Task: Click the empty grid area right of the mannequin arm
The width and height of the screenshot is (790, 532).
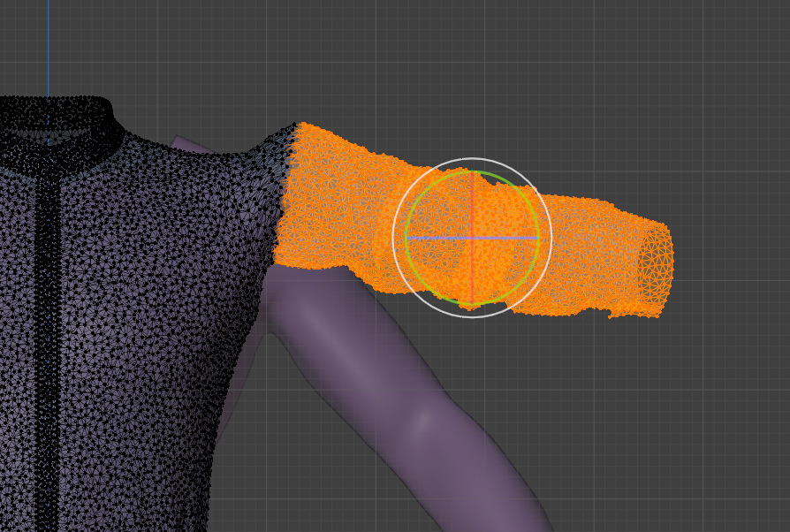Action: [x=655, y=429]
